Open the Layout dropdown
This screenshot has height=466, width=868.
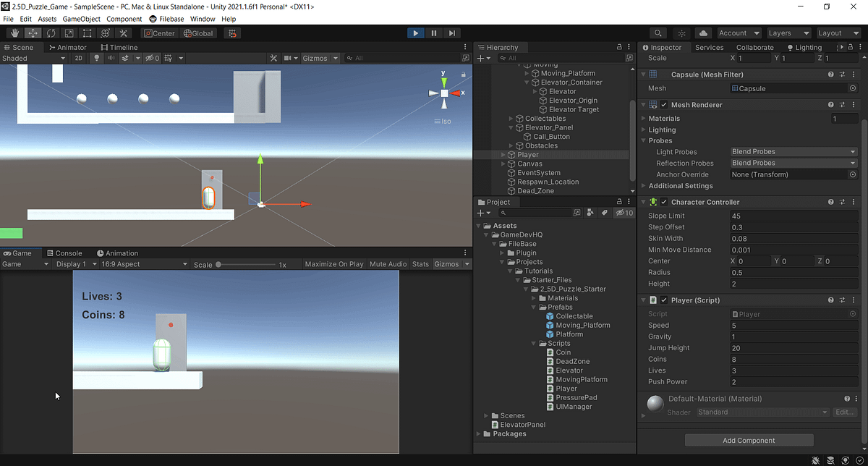click(838, 33)
